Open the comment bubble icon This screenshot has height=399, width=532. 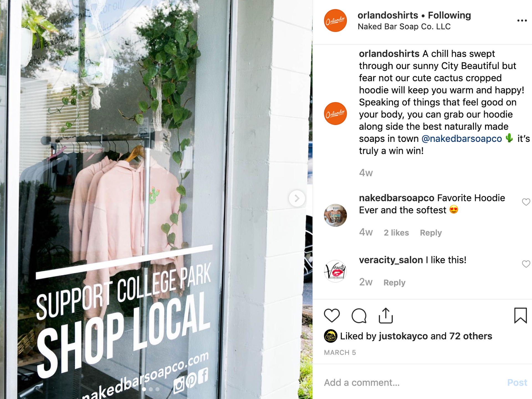click(x=359, y=316)
